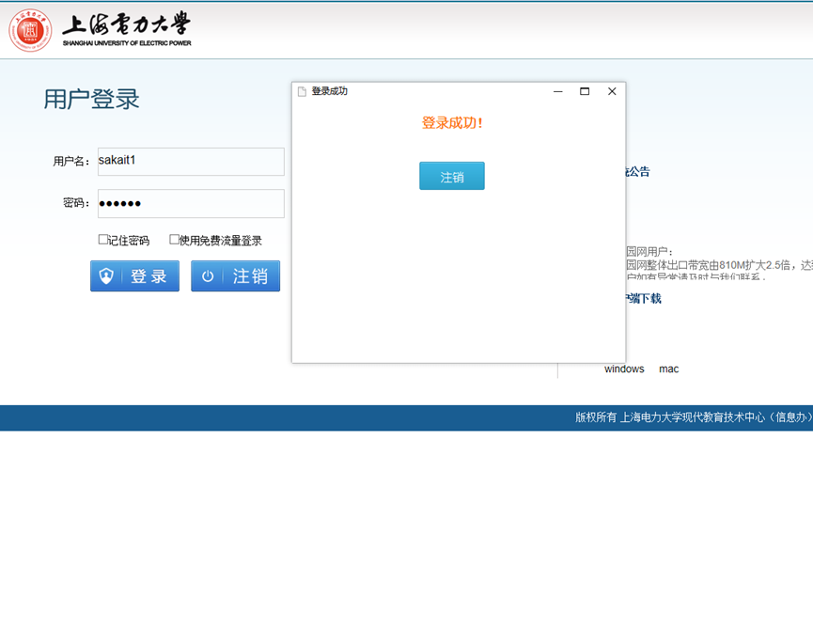813x644 pixels.
Task: Maximize the 登录成功 popup window
Action: coord(585,91)
